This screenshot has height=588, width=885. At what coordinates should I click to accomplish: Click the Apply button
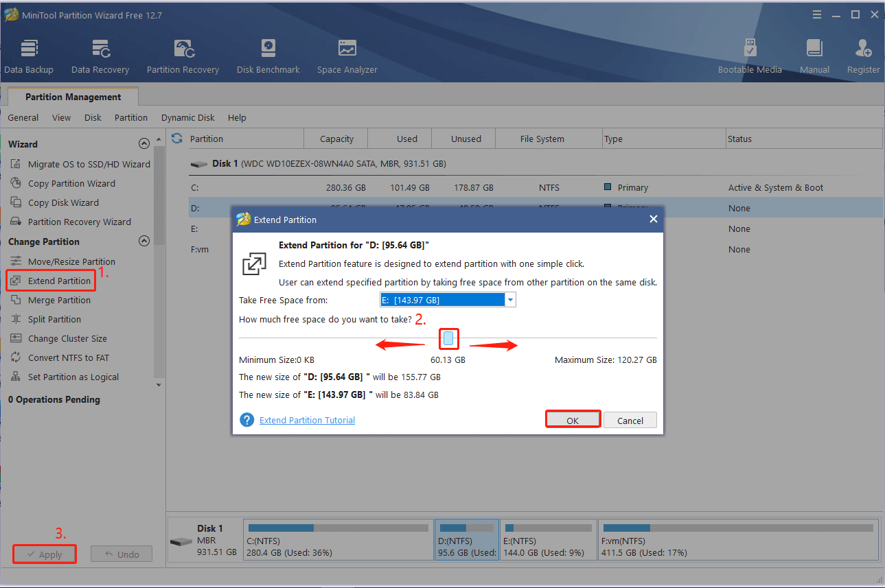point(44,554)
